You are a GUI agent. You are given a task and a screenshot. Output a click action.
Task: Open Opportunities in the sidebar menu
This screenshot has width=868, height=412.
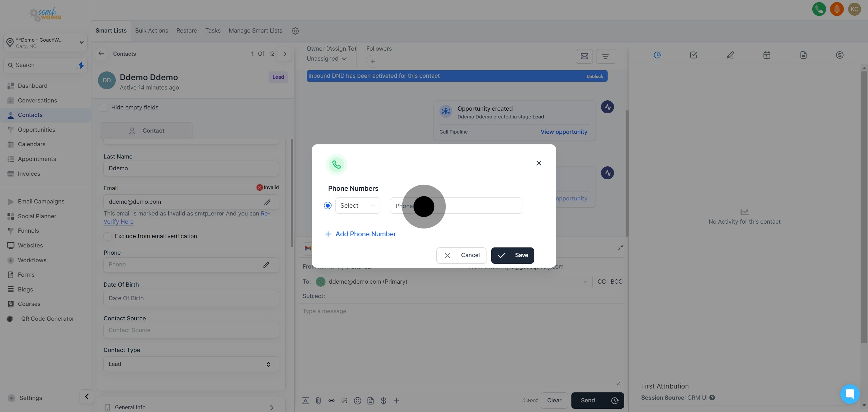coord(36,130)
